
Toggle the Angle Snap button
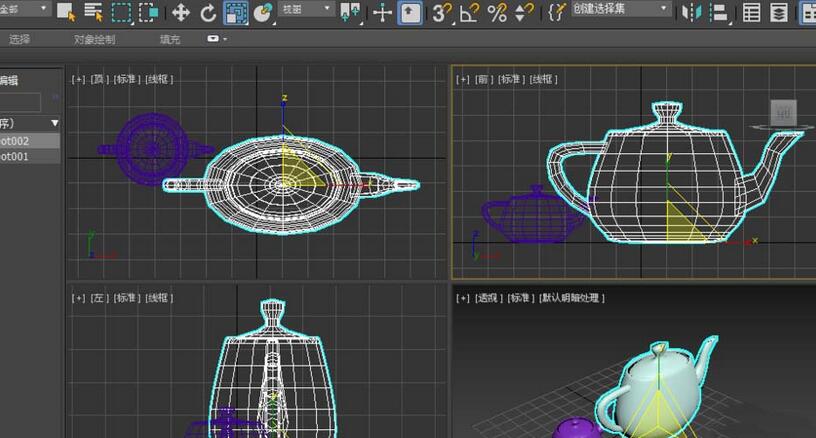469,12
